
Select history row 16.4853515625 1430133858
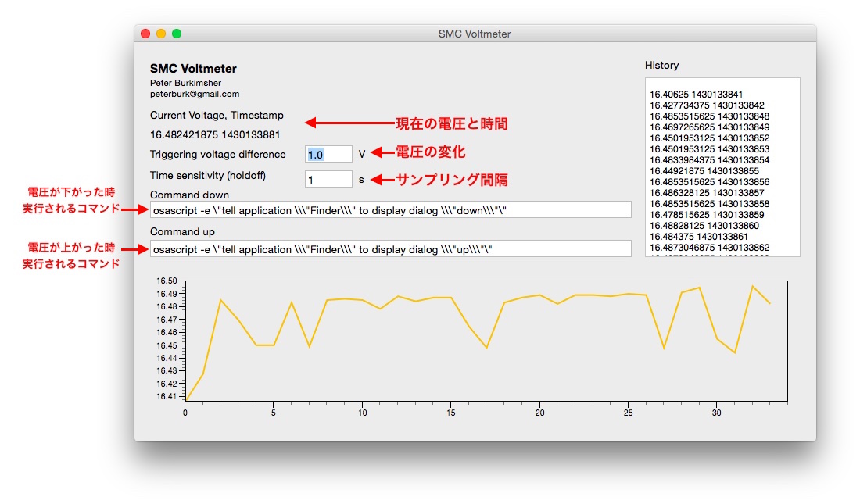pyautogui.click(x=709, y=204)
